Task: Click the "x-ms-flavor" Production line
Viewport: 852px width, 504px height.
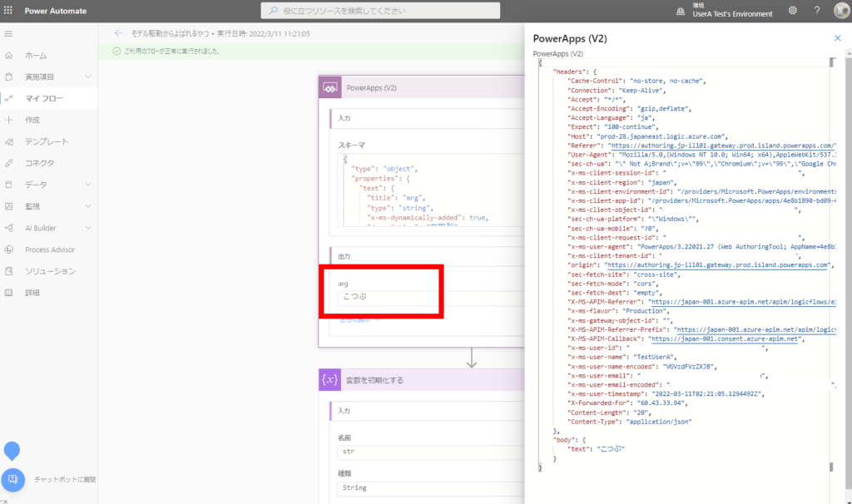Action: click(618, 311)
